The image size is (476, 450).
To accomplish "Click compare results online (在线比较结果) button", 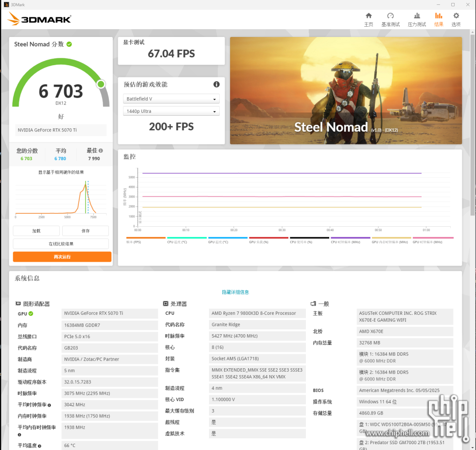I will (x=61, y=244).
